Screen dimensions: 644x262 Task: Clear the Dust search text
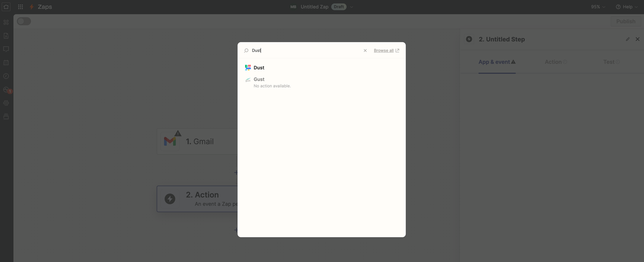[365, 51]
